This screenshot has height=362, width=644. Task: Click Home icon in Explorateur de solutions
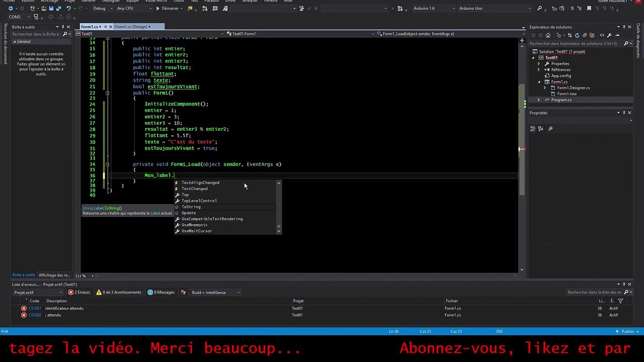click(548, 35)
